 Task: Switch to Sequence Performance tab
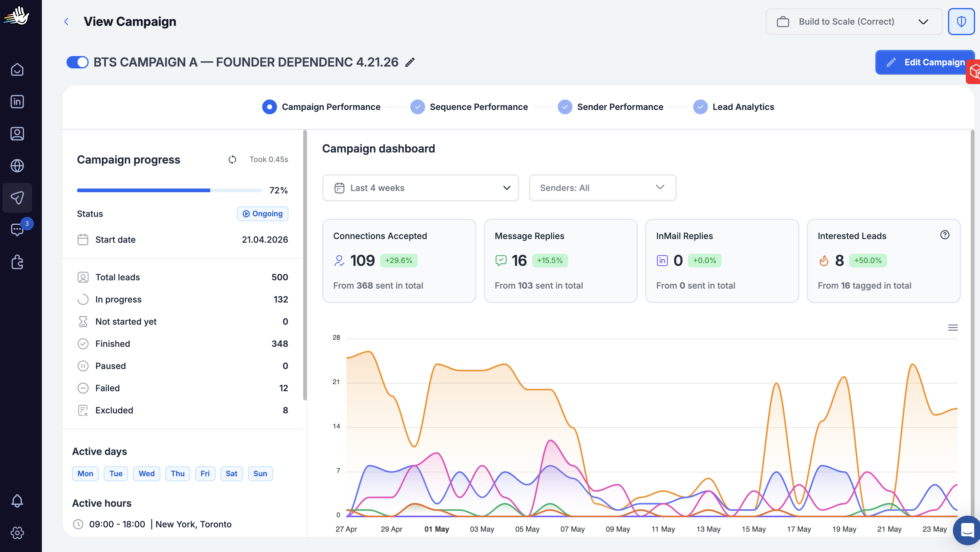point(469,107)
